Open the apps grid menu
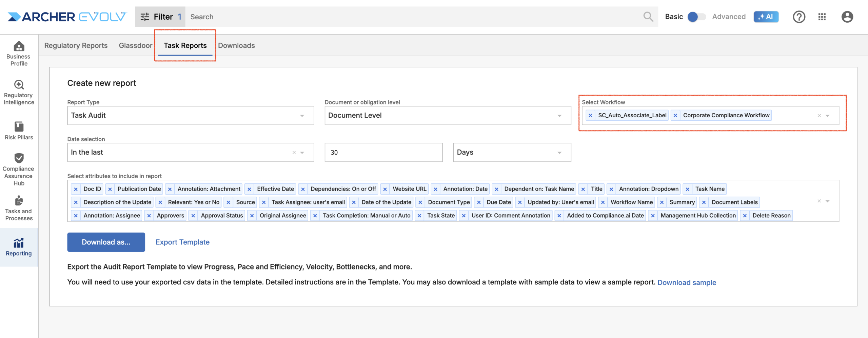 [822, 17]
